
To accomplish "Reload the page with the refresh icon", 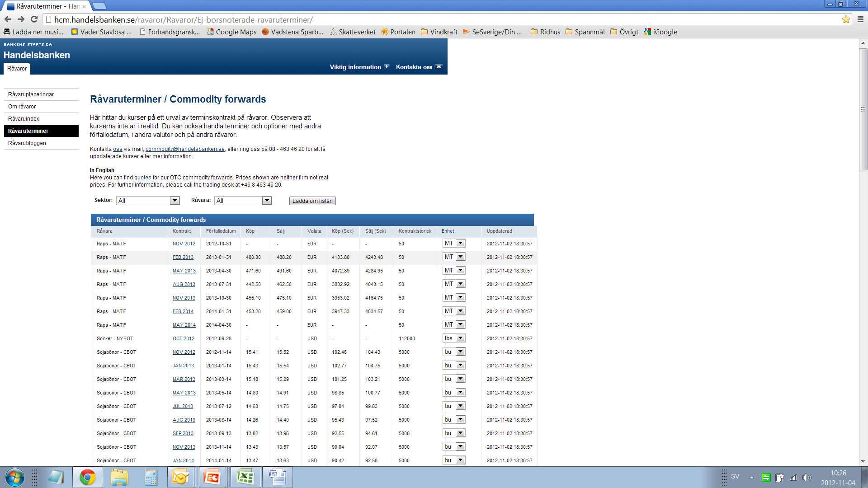I will [x=34, y=19].
